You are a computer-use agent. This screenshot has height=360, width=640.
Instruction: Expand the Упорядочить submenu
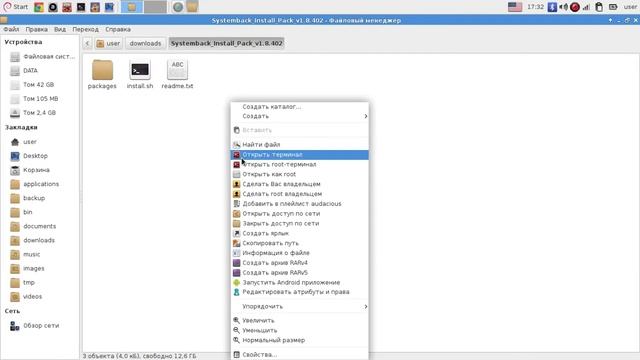pyautogui.click(x=300, y=307)
